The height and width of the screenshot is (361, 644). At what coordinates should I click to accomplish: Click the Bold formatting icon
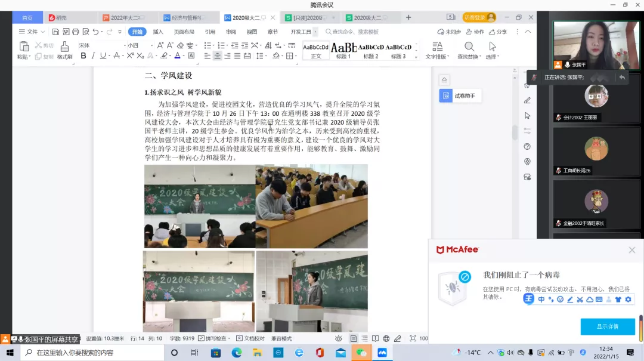click(x=83, y=56)
